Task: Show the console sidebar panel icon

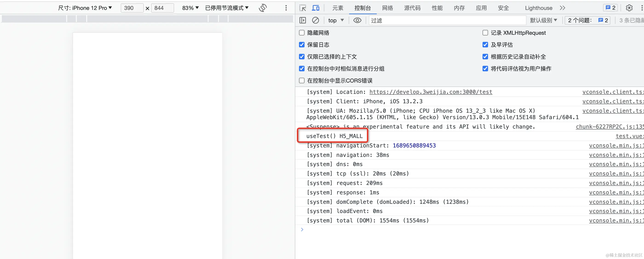Action: coord(302,20)
